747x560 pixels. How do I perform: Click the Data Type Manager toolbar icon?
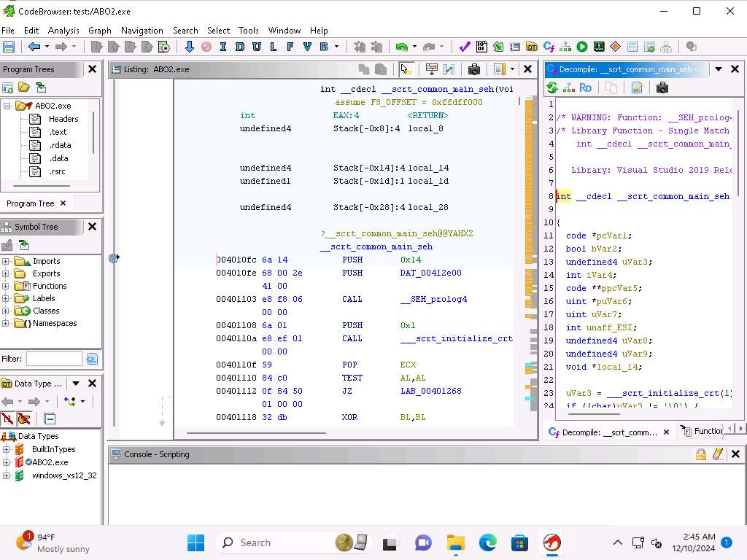[531, 47]
